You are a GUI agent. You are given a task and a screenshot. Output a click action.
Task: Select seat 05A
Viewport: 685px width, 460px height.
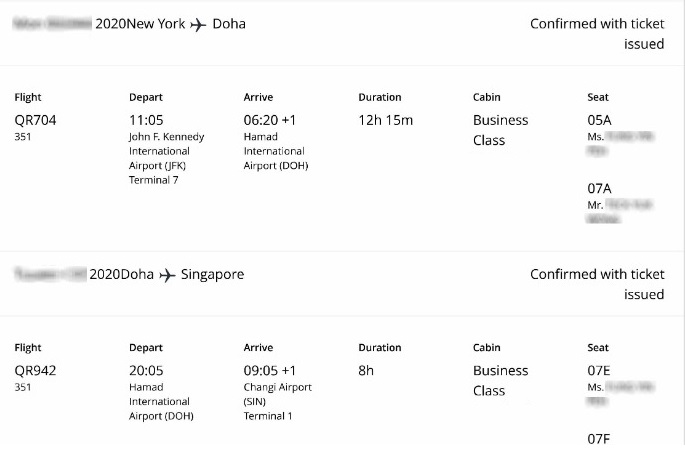pos(599,120)
